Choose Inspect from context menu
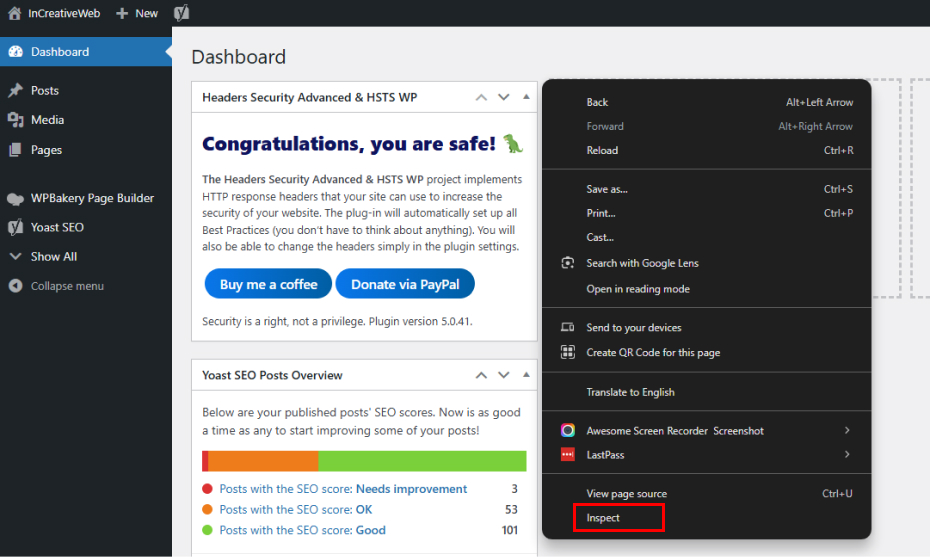Viewport: 930px width, 557px height. (603, 518)
